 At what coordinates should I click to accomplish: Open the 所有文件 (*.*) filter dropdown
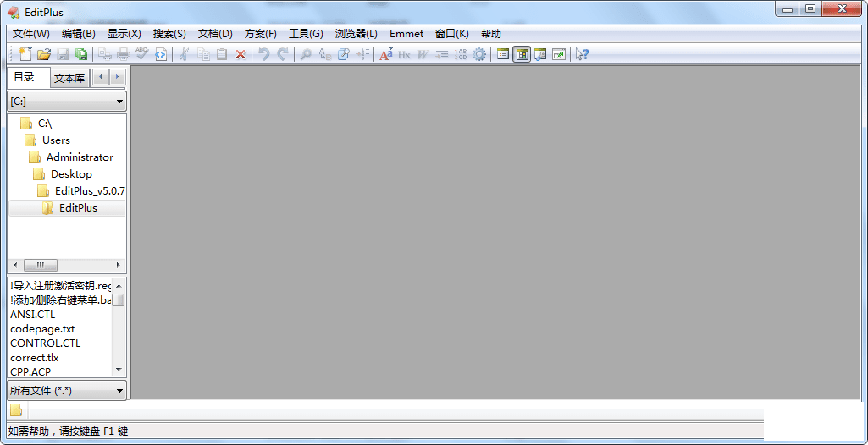(67, 391)
